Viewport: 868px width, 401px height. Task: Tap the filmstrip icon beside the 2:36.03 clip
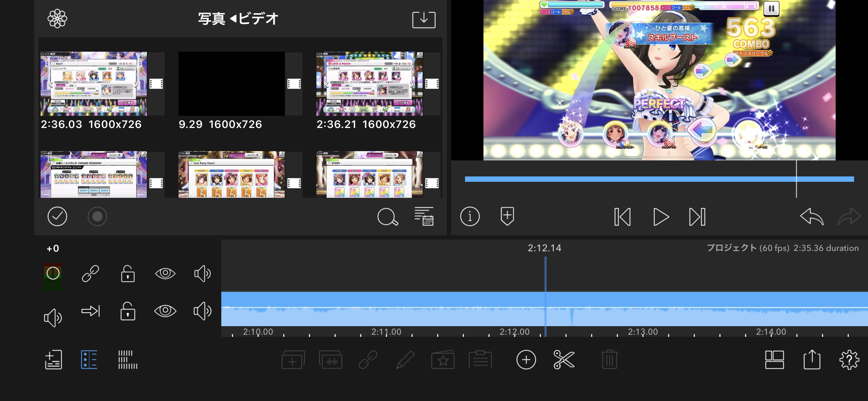tap(156, 84)
